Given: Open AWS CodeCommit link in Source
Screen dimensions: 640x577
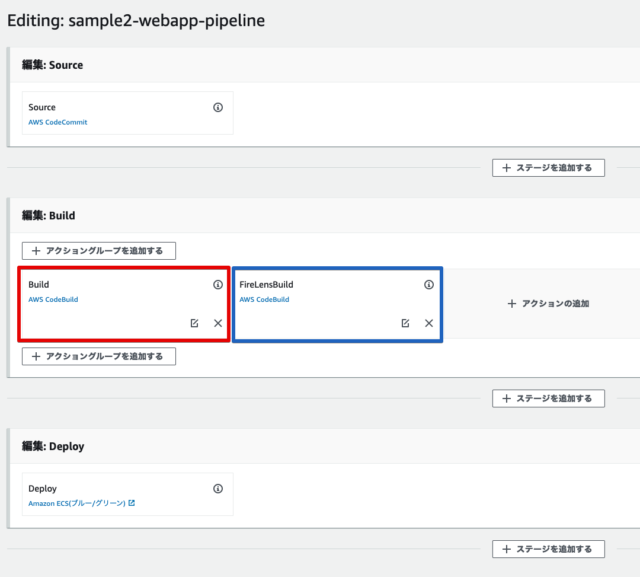Looking at the screenshot, I should click(x=58, y=122).
